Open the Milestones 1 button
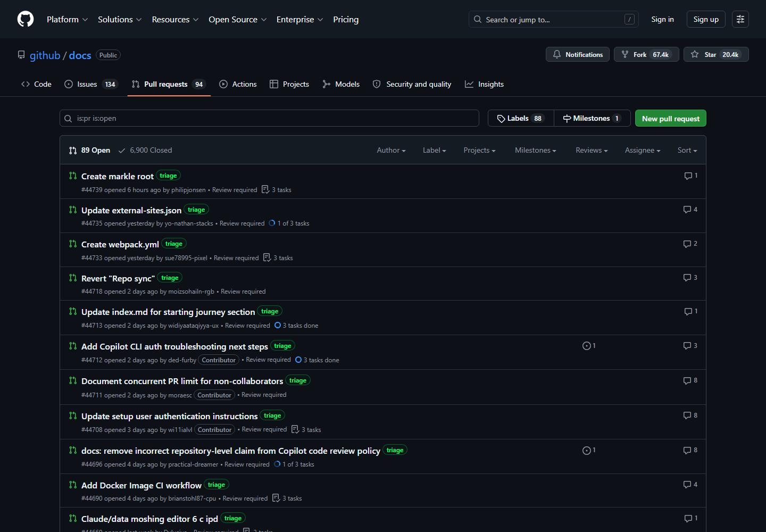 click(x=592, y=118)
